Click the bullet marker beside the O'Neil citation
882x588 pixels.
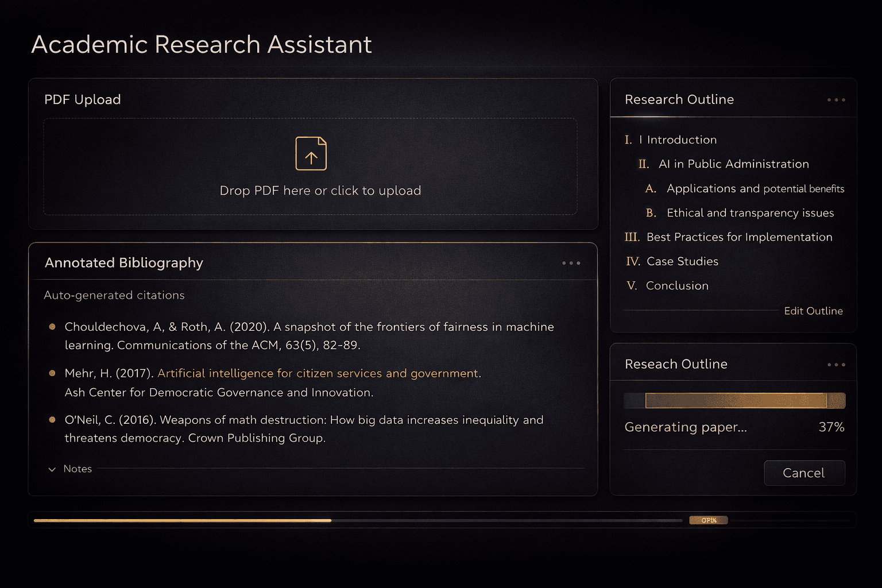[x=52, y=420]
